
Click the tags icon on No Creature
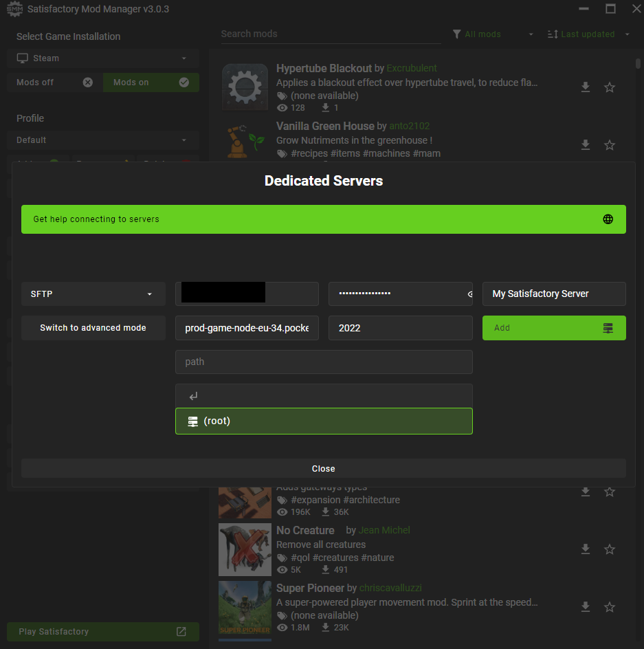282,558
